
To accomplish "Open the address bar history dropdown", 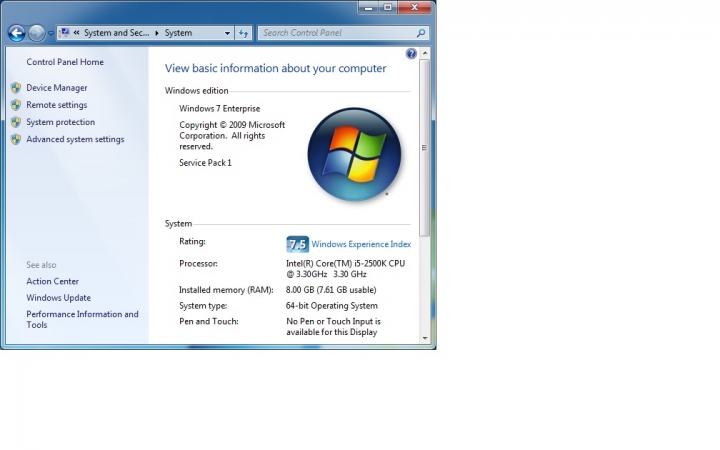I will coord(227,33).
